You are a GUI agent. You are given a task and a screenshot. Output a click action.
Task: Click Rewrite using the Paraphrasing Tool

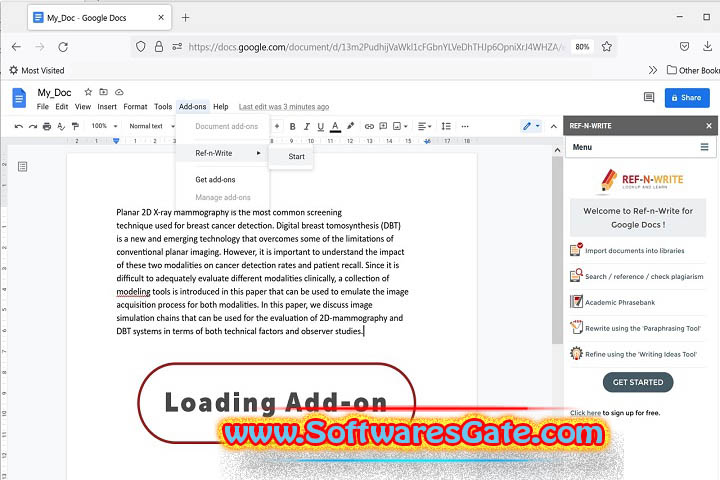pyautogui.click(x=636, y=328)
